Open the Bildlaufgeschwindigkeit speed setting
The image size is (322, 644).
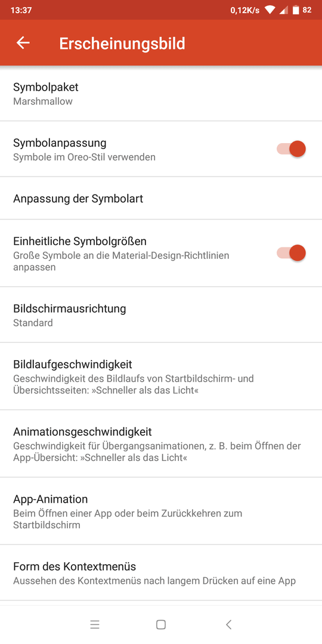[161, 376]
